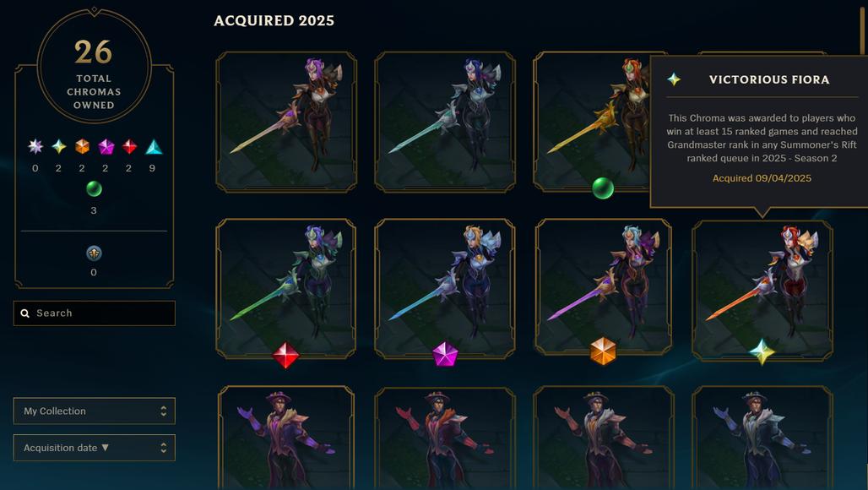
Task: Click the orange hexagon gem icon in the sidebar
Action: click(x=82, y=146)
